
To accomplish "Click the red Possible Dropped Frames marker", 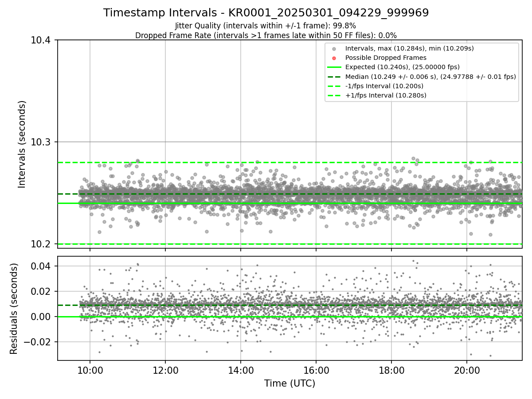I will tap(334, 58).
